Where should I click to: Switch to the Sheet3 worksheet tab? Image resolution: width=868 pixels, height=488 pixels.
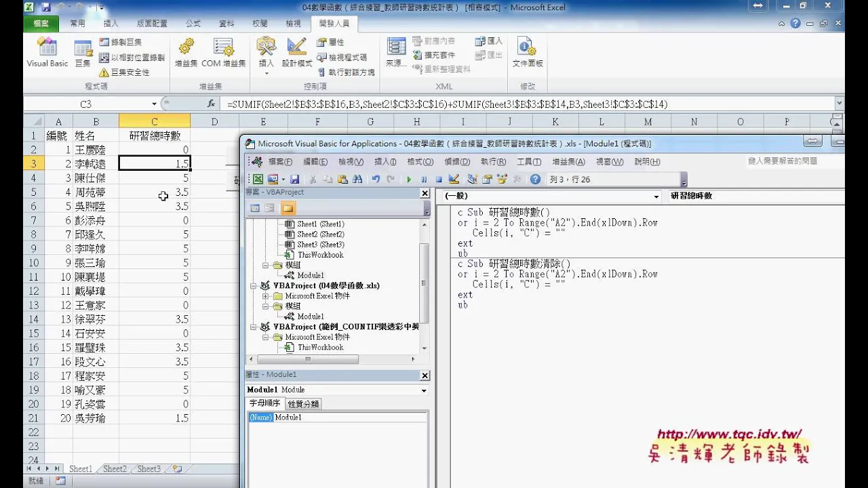coord(149,468)
